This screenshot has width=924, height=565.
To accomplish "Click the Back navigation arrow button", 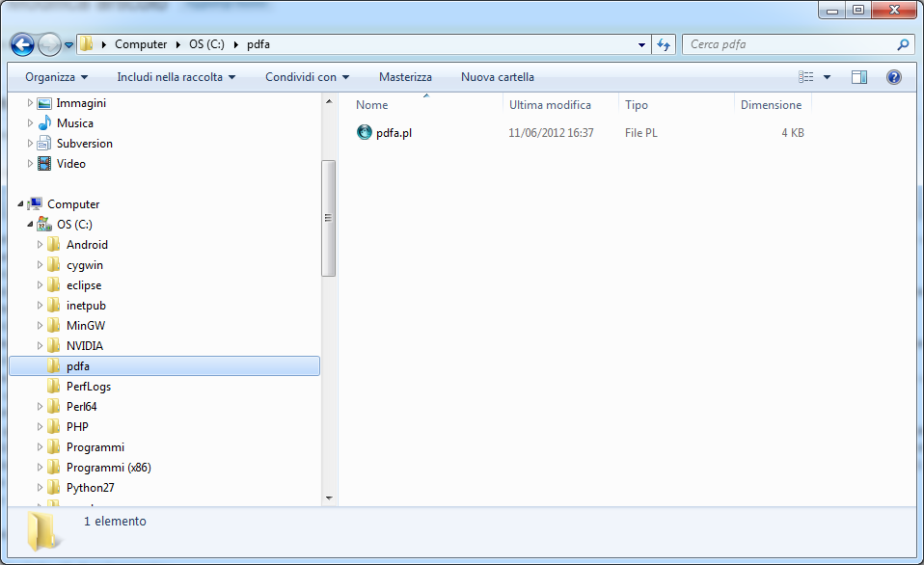I will click(23, 44).
